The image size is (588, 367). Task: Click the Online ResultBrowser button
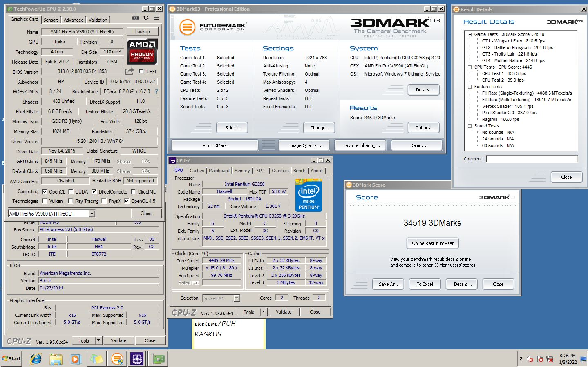[433, 243]
